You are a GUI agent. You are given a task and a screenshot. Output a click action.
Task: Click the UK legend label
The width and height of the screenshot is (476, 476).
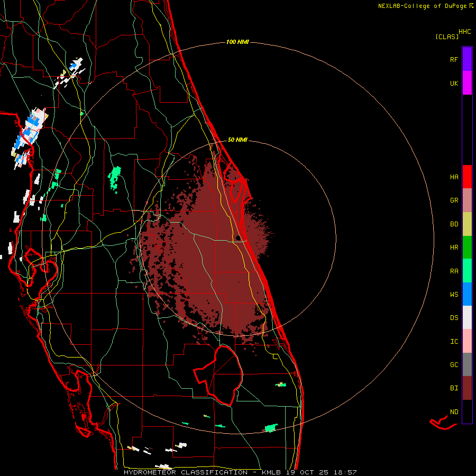click(454, 83)
